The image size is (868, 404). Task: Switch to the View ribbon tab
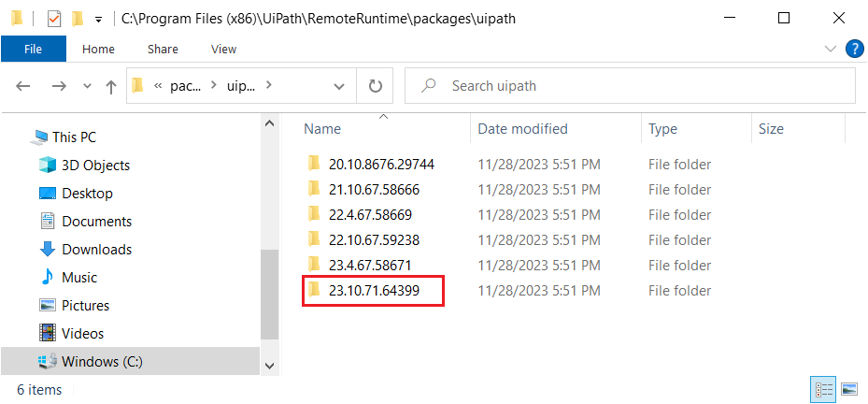(x=224, y=49)
